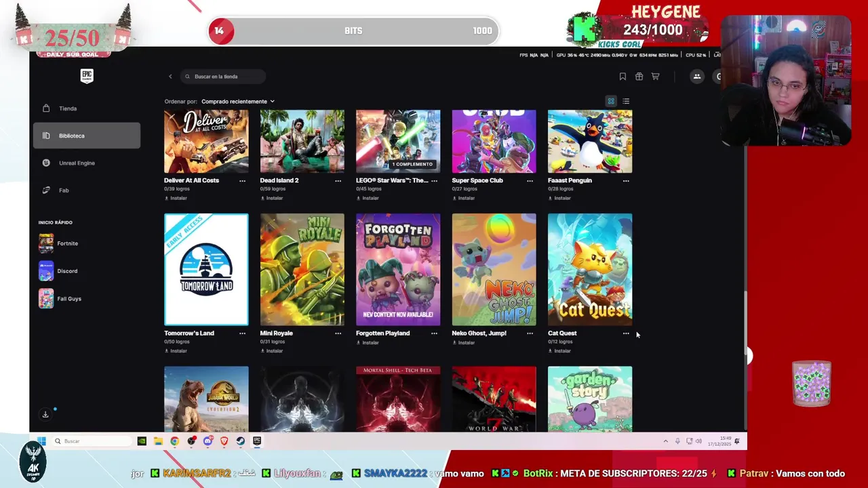
Task: Go back with the left arrow
Action: tap(170, 77)
